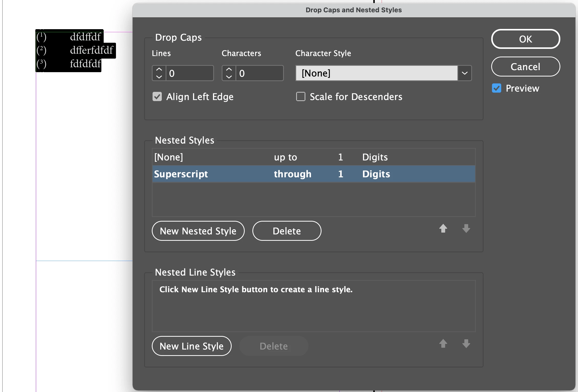Uncheck the Preview checkbox
The image size is (578, 392).
497,88
